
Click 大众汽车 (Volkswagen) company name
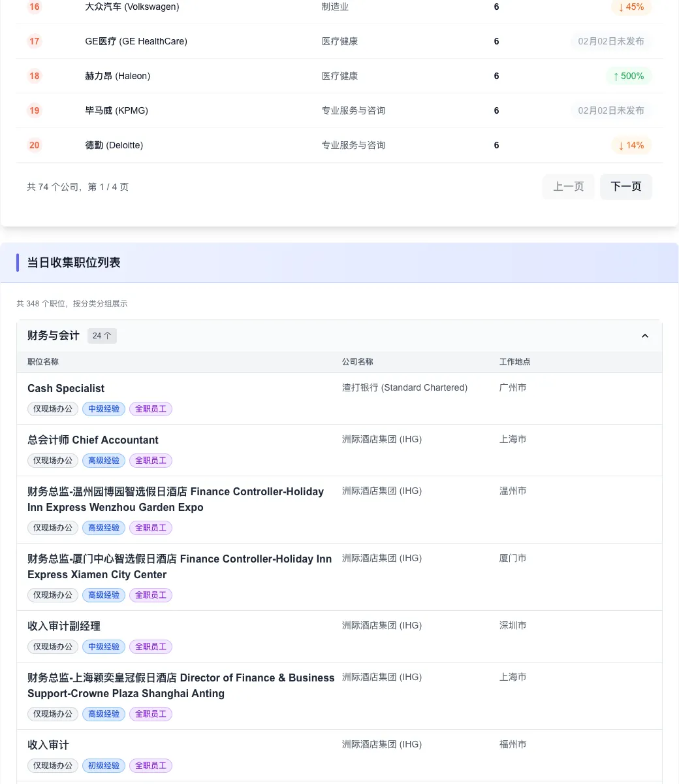pos(132,7)
